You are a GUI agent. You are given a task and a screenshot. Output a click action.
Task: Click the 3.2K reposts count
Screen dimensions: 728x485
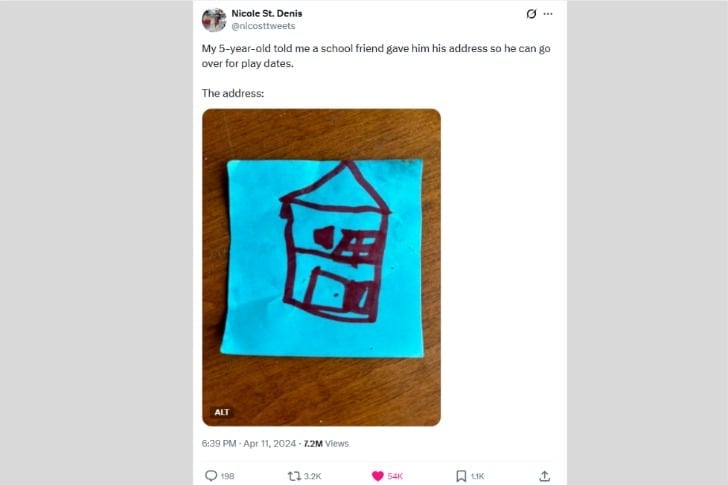[x=312, y=476]
